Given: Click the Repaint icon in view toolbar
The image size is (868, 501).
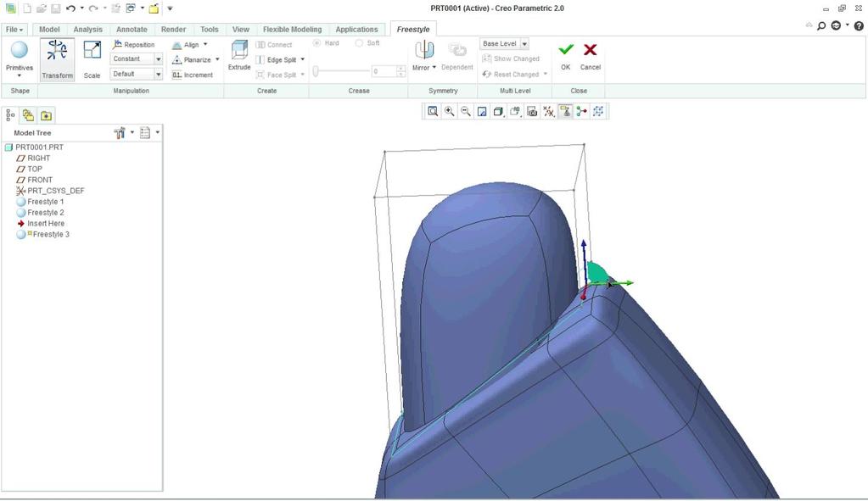Looking at the screenshot, I should pos(482,112).
